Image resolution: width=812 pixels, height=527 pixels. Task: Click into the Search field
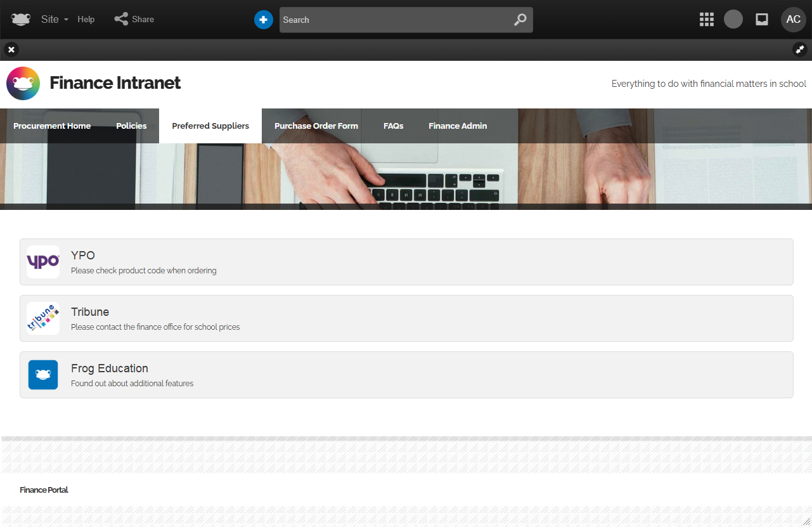click(393, 20)
